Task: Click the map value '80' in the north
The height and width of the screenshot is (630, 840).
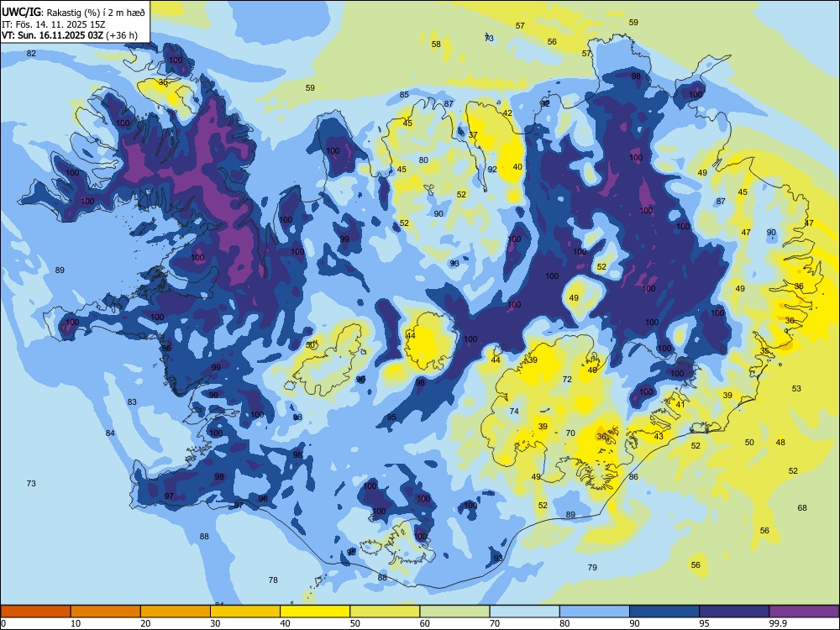Action: (x=423, y=160)
